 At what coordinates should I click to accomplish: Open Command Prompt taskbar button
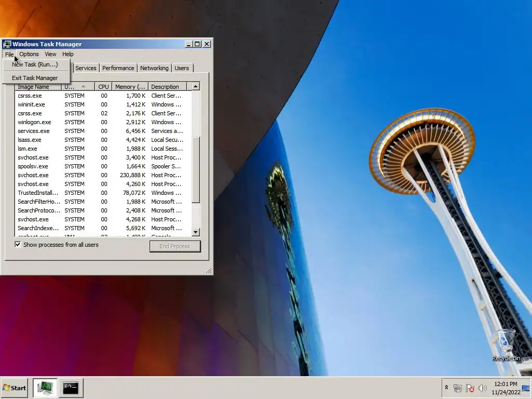point(71,388)
